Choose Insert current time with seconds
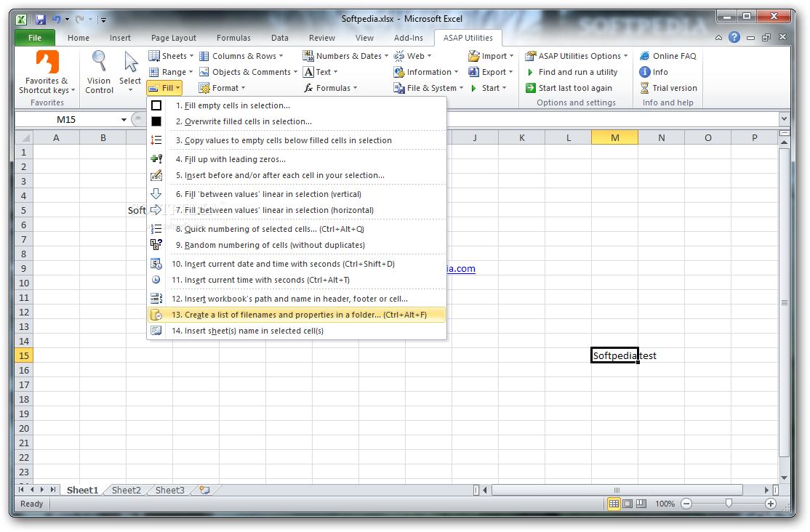The width and height of the screenshot is (810, 532). pyautogui.click(x=297, y=280)
